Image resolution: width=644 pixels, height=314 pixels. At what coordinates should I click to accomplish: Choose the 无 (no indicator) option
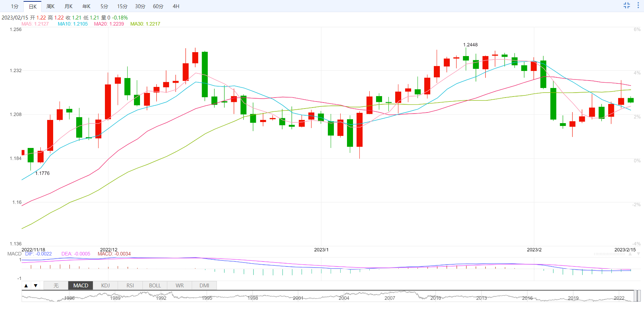(x=56, y=286)
